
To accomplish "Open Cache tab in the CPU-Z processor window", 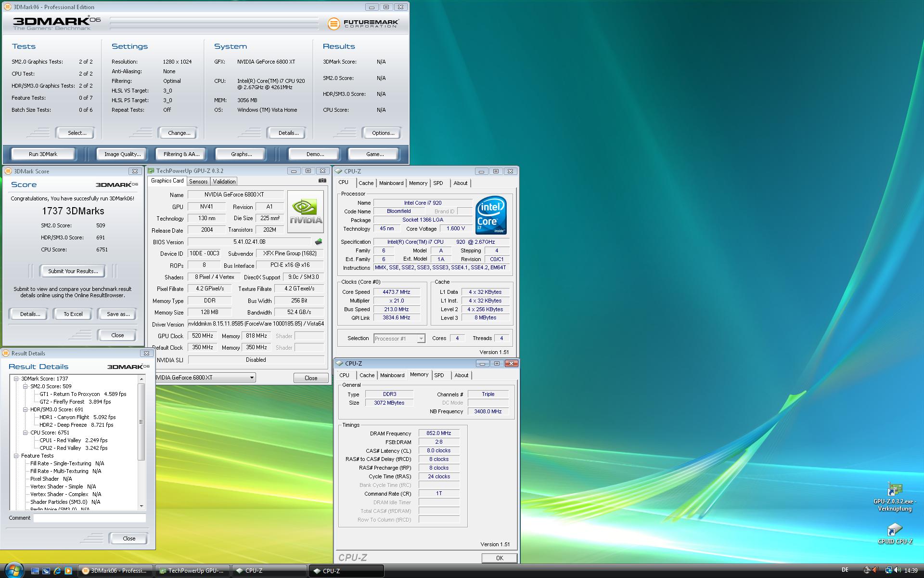I will (x=366, y=183).
